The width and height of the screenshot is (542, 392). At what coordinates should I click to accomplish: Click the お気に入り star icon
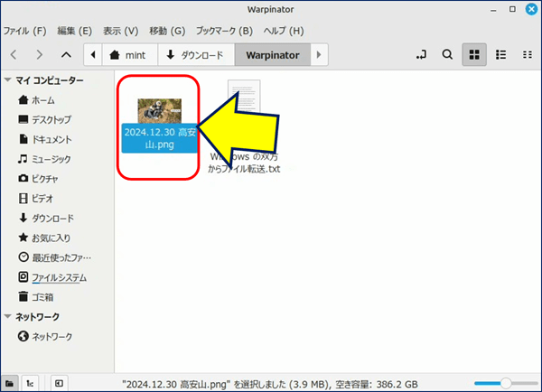pyautogui.click(x=23, y=238)
